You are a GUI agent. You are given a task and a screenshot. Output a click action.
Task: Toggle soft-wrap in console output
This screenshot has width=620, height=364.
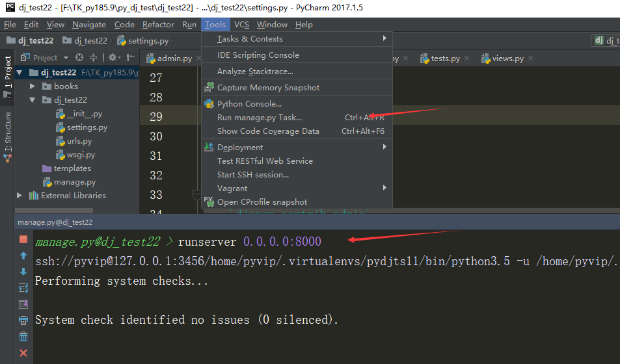(x=23, y=288)
